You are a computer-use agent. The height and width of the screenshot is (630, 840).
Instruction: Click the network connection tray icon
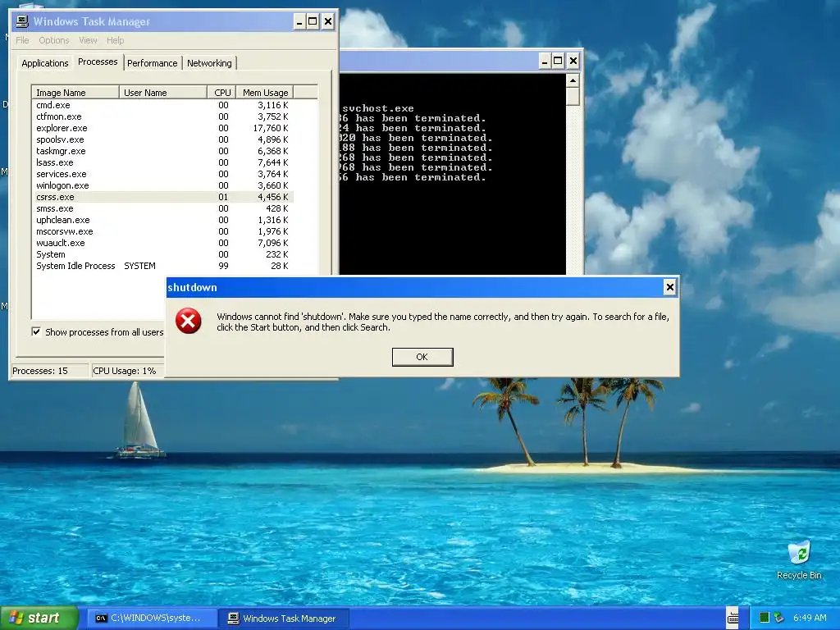(x=779, y=618)
